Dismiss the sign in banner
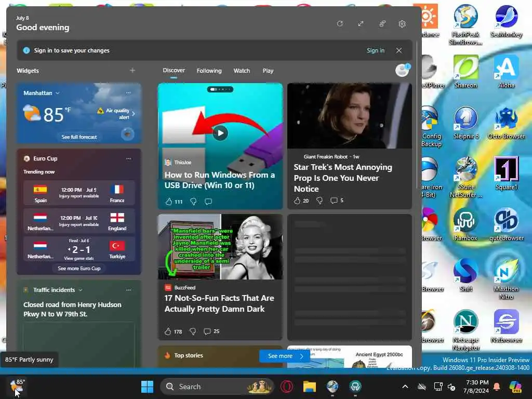 tap(399, 50)
